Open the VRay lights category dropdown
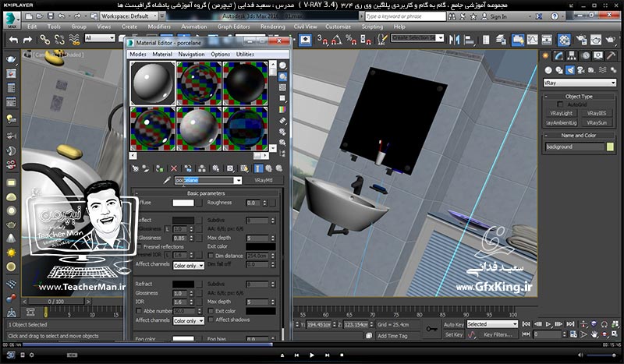This screenshot has width=624, height=364. (580, 83)
